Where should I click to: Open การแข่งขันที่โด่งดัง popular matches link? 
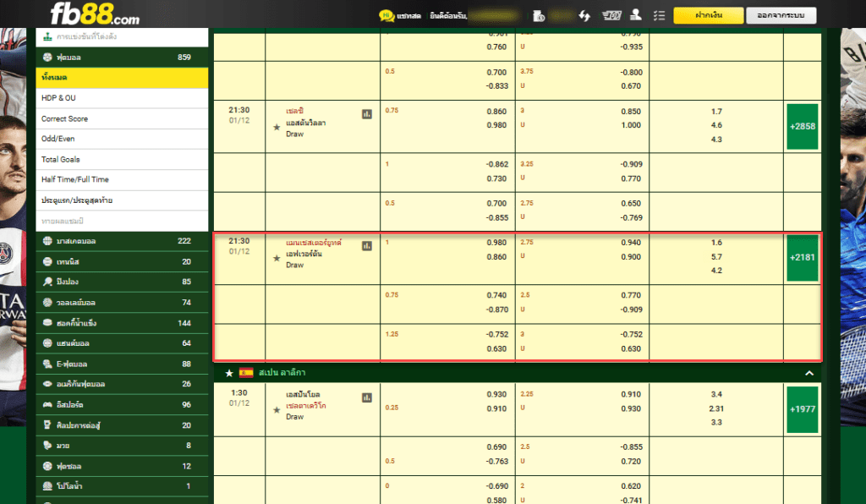point(87,36)
